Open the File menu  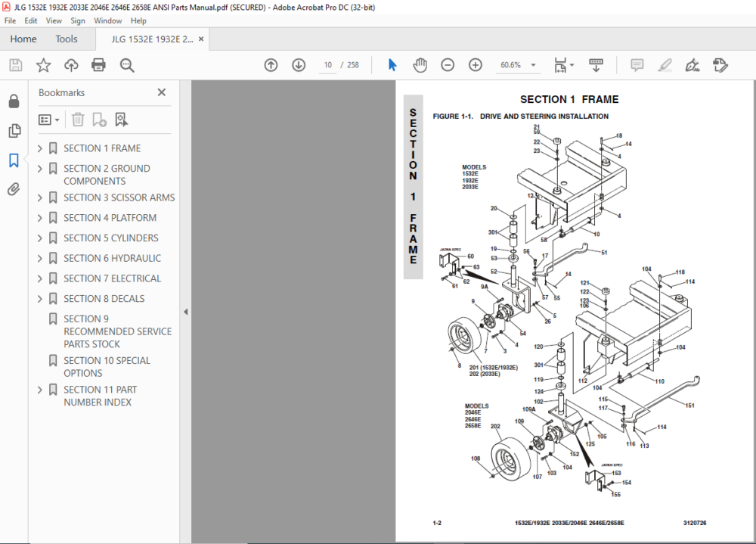[x=10, y=20]
